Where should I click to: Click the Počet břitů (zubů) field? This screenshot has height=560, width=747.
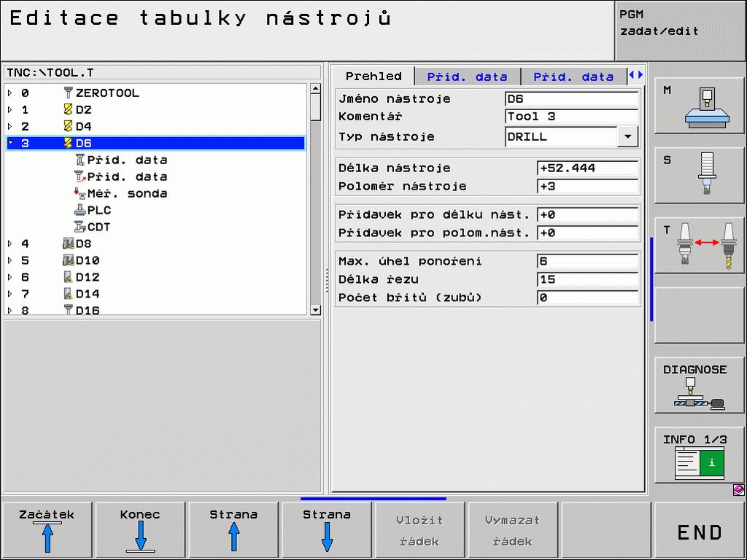587,297
